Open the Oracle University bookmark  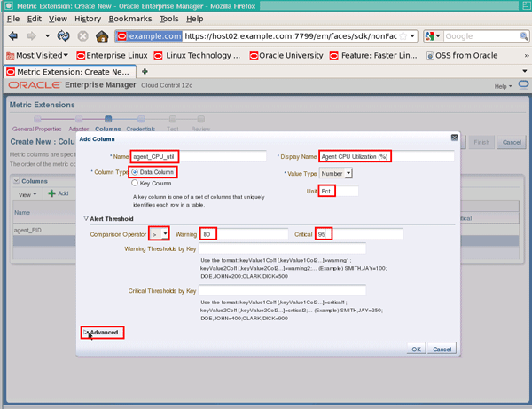point(286,55)
